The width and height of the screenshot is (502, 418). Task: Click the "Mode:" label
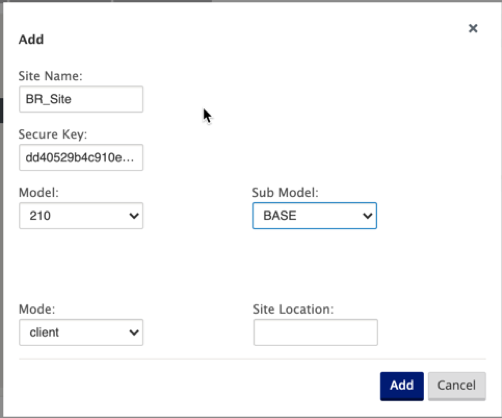pyautogui.click(x=37, y=309)
